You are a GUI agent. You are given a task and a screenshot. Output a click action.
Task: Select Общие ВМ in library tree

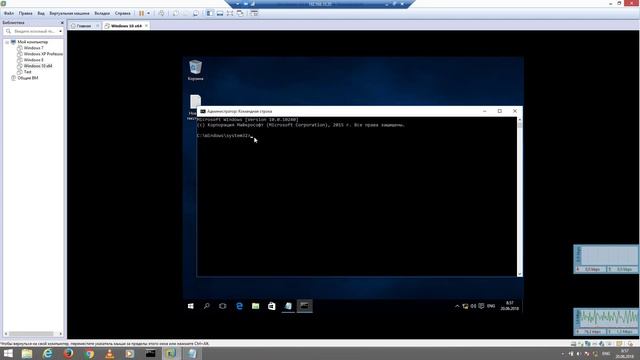[x=27, y=78]
